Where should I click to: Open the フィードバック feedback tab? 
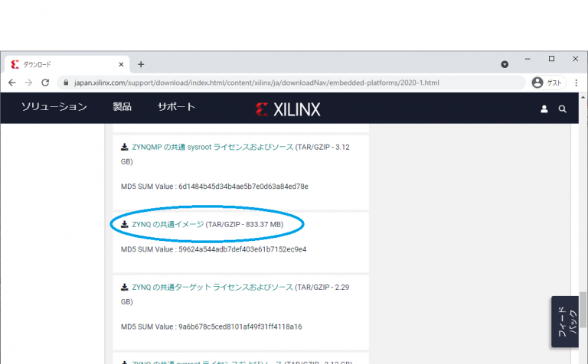[x=563, y=321]
